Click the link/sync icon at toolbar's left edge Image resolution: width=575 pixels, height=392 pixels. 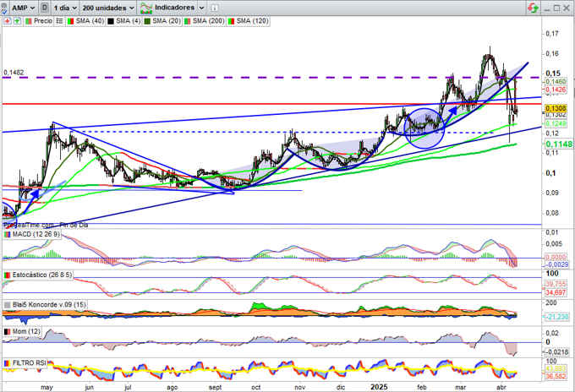pos(3,8)
